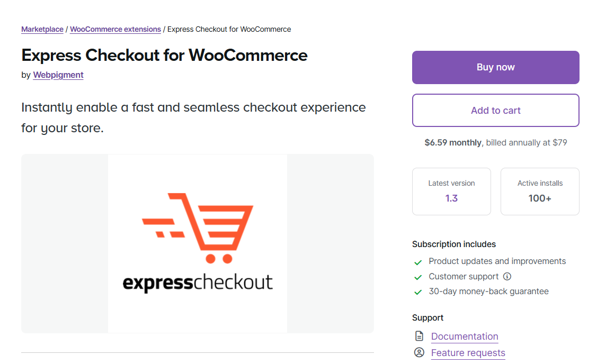Click the Feature requests person icon
This screenshot has height=364, width=597.
(x=418, y=352)
